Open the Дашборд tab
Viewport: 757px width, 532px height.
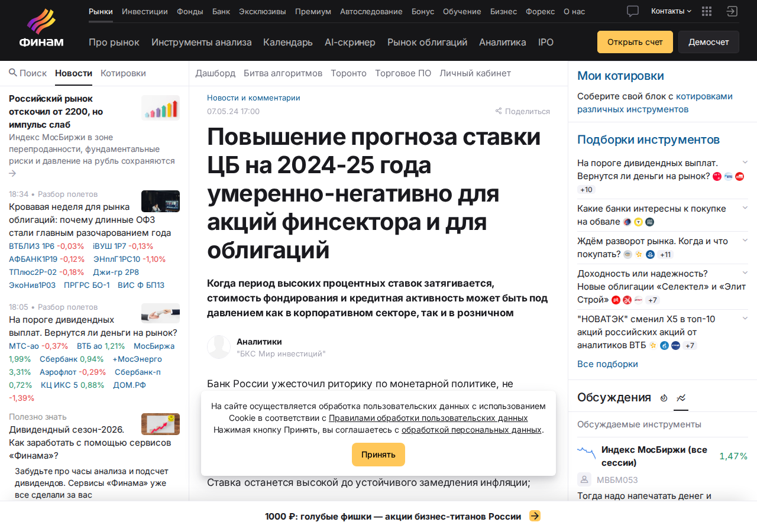click(215, 73)
